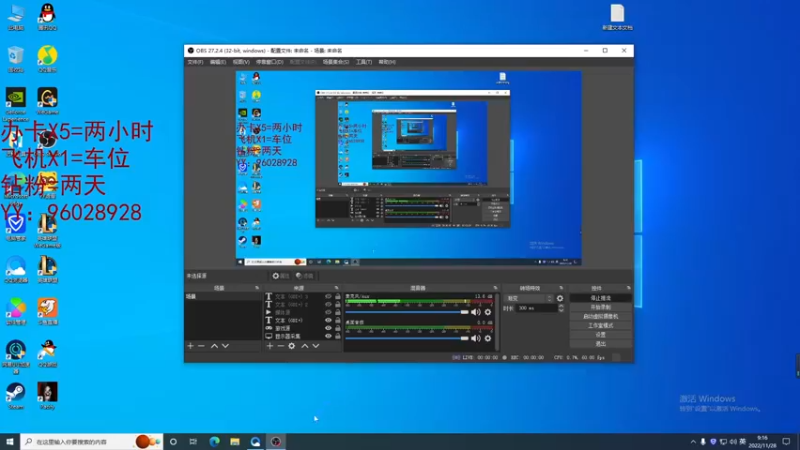Open the 渐变 transition dropdown
The width and height of the screenshot is (800, 450).
(529, 298)
